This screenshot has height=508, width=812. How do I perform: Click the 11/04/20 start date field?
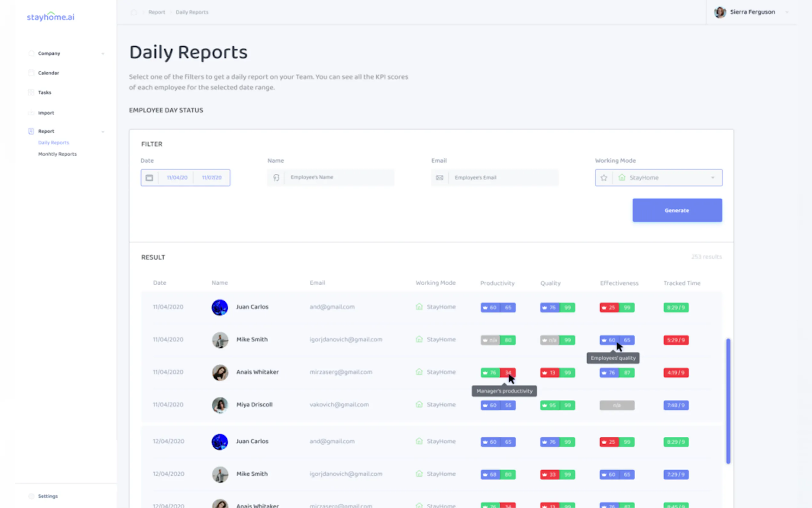point(177,178)
